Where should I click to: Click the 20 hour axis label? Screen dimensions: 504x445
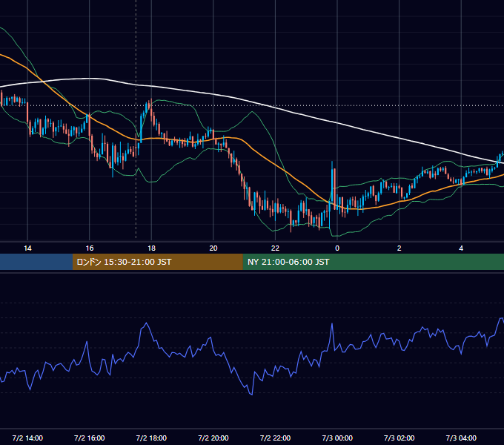pyautogui.click(x=213, y=248)
